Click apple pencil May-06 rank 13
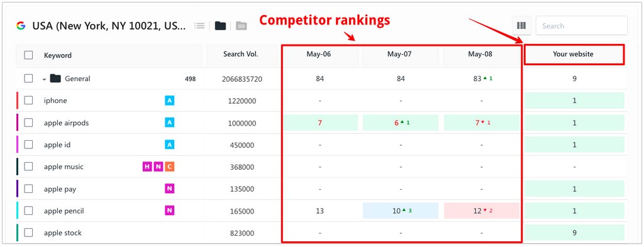The height and width of the screenshot is (247, 644). pos(320,211)
